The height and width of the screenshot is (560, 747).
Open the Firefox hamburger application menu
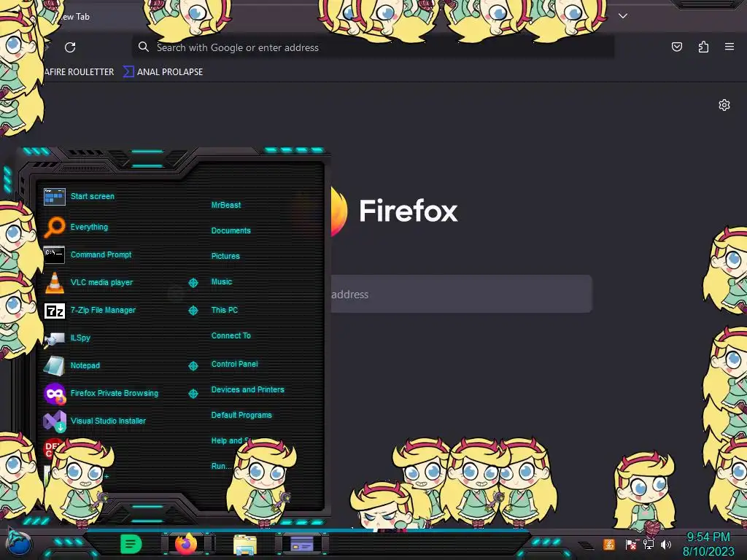click(729, 47)
